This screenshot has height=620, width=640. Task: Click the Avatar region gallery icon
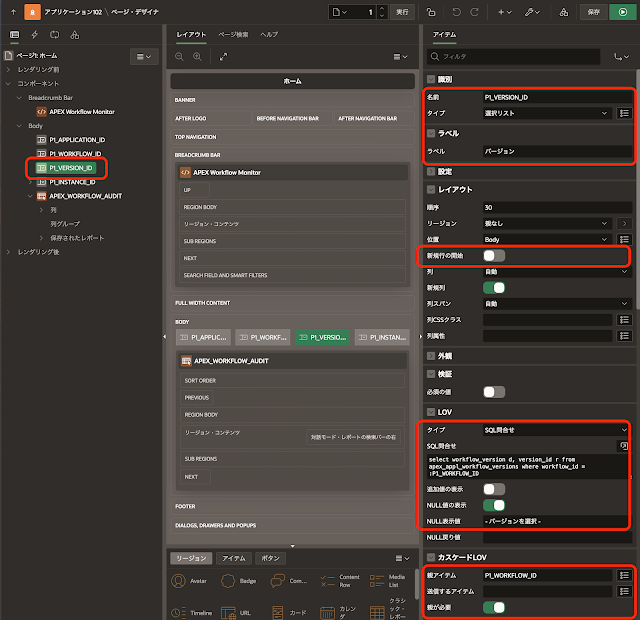tap(178, 581)
